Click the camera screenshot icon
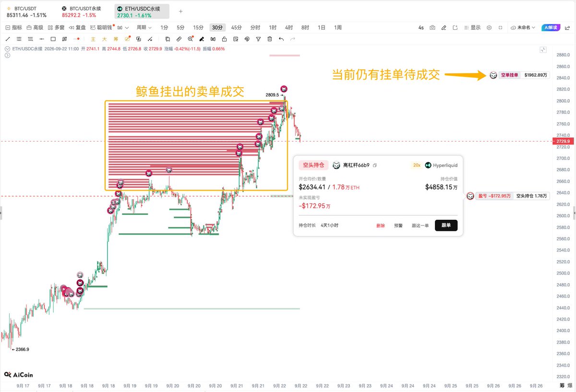Viewport: 576px width, 392px height. [432, 28]
